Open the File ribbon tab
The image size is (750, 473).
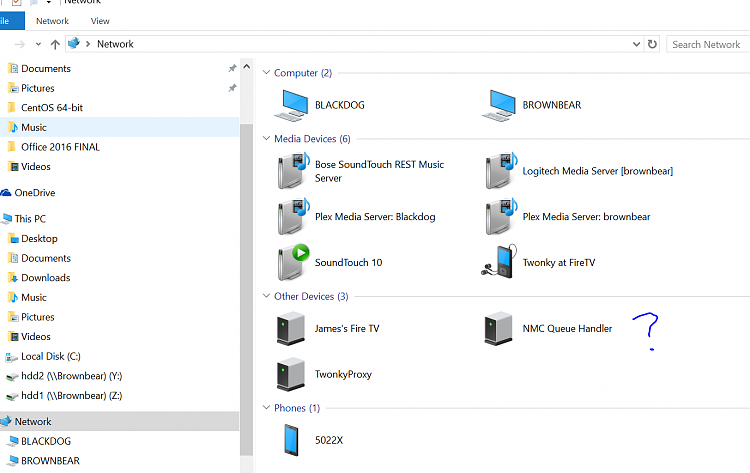[11, 21]
